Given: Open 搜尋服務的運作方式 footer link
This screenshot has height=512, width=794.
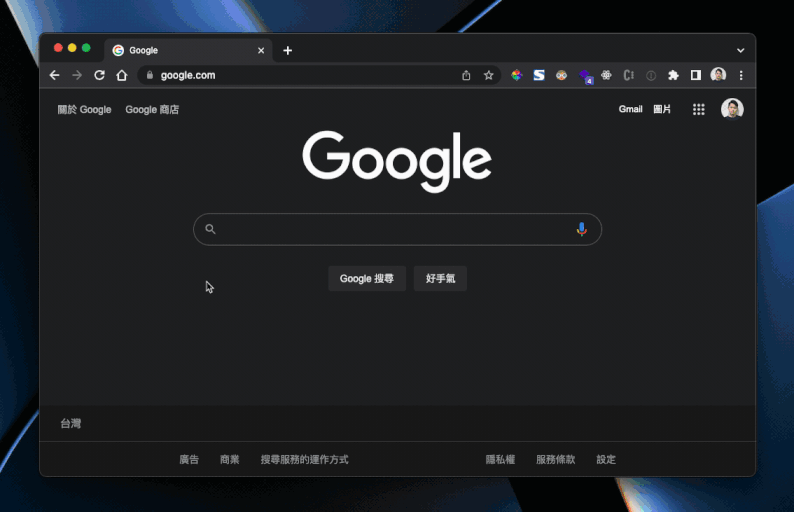Looking at the screenshot, I should click(x=304, y=459).
